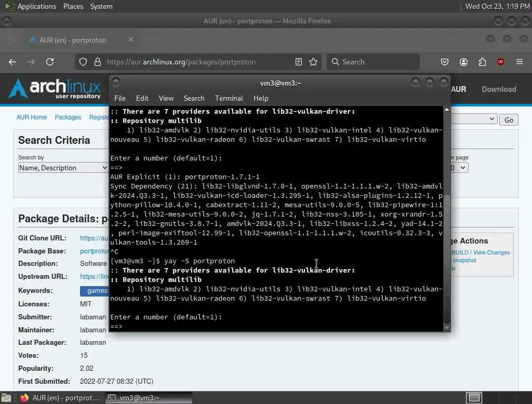Open the terminal File menu
The height and width of the screenshot is (404, 532).
[x=120, y=98]
